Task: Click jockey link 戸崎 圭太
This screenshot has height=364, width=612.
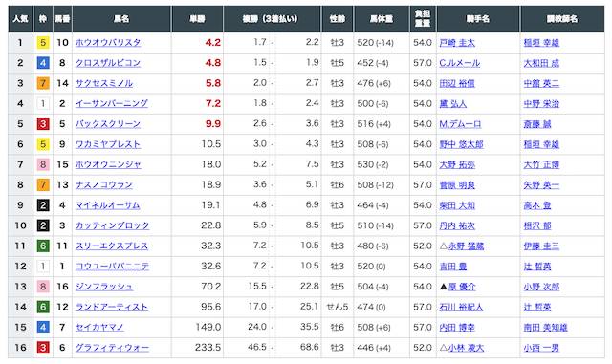Action: (457, 43)
